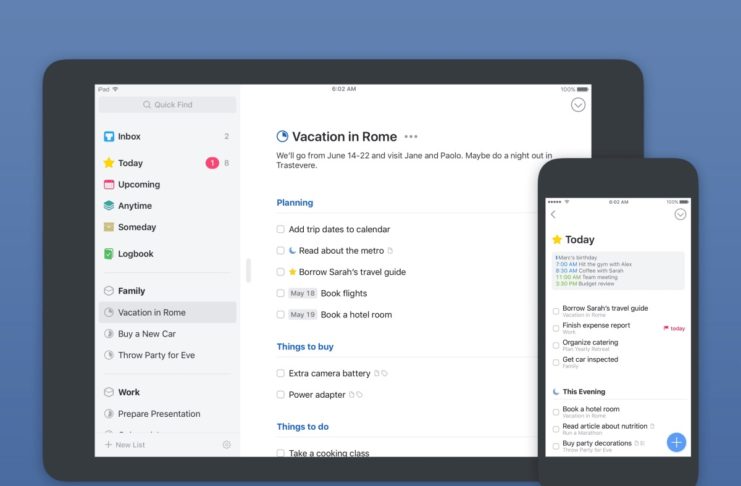Click the red badge on Today
The height and width of the screenshot is (486, 741).
[x=212, y=163]
